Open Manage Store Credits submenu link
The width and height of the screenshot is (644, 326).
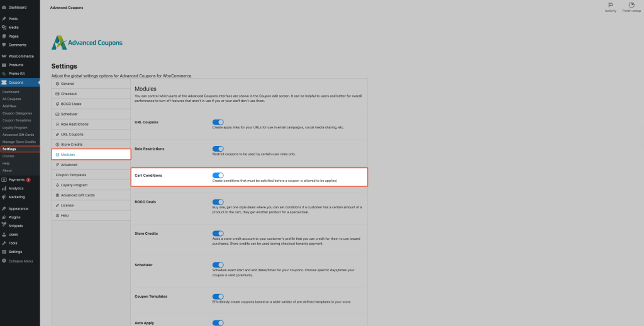pos(19,142)
